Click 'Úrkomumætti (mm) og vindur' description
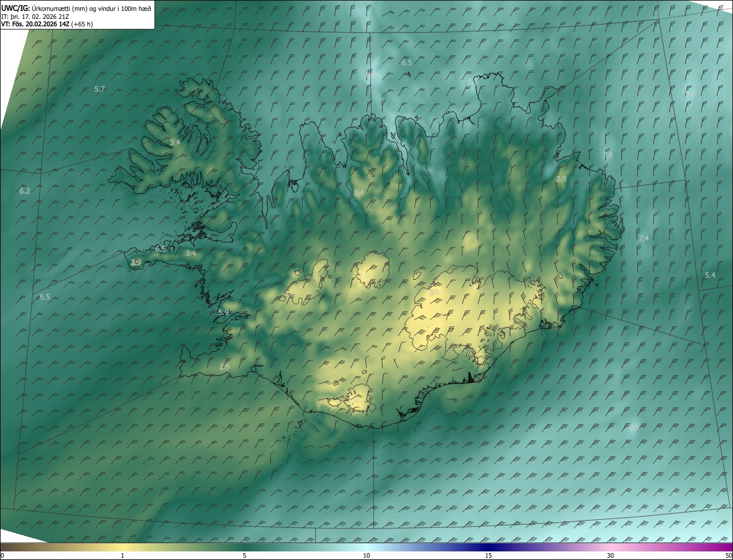The height and width of the screenshot is (560, 733). pyautogui.click(x=73, y=8)
